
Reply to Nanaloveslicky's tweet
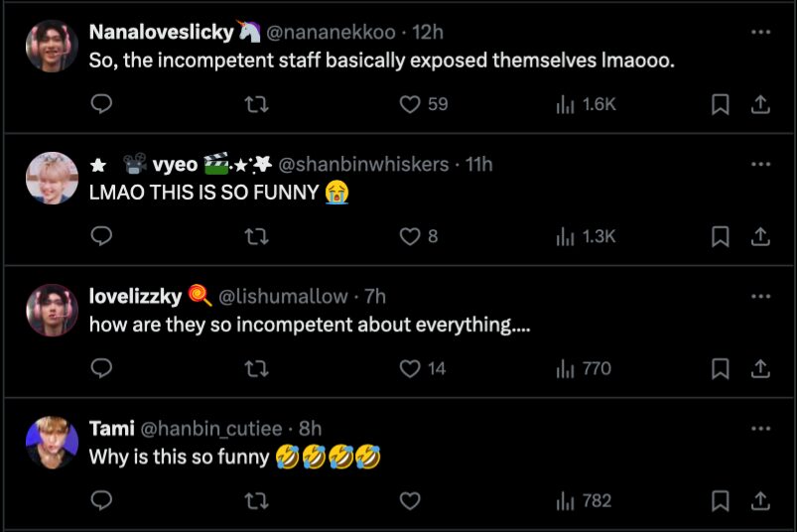(x=101, y=104)
